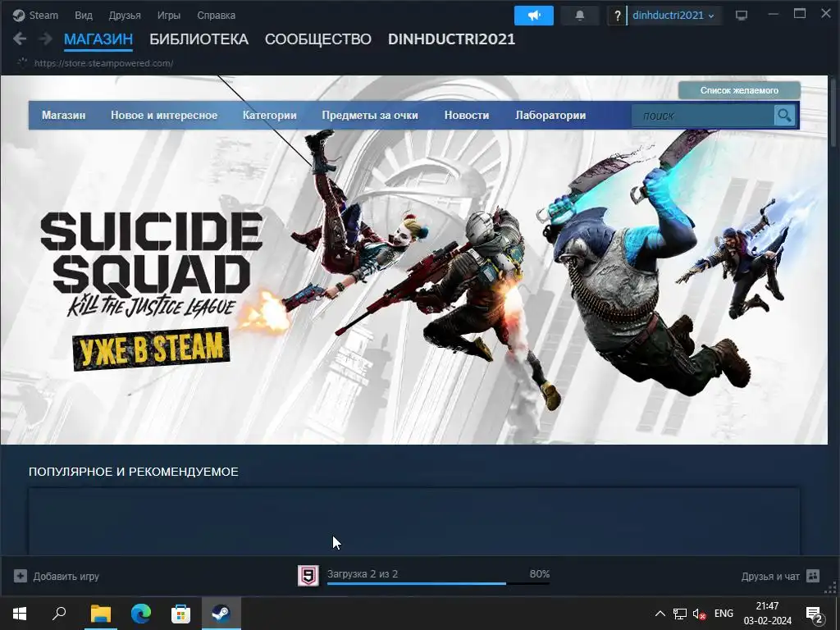Click the question mark help icon
The width and height of the screenshot is (840, 630).
pos(617,16)
